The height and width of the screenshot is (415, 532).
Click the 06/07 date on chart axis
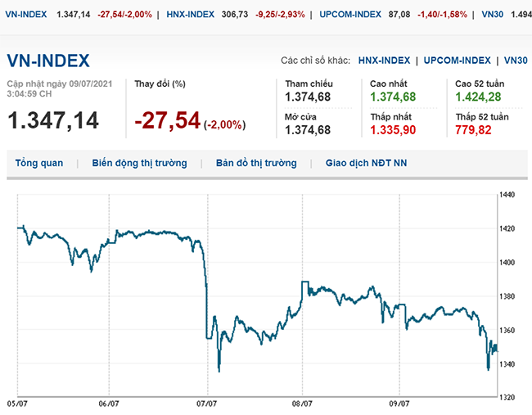[x=109, y=403]
